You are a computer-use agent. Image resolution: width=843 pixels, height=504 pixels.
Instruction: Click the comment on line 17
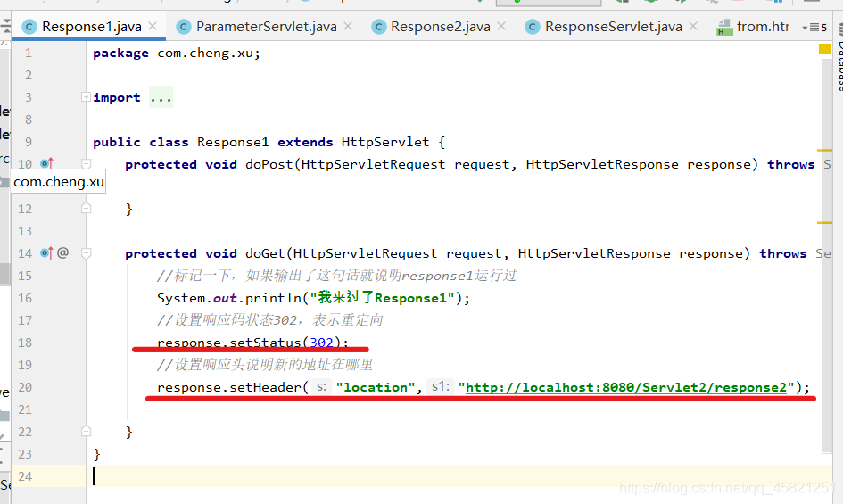pyautogui.click(x=270, y=320)
